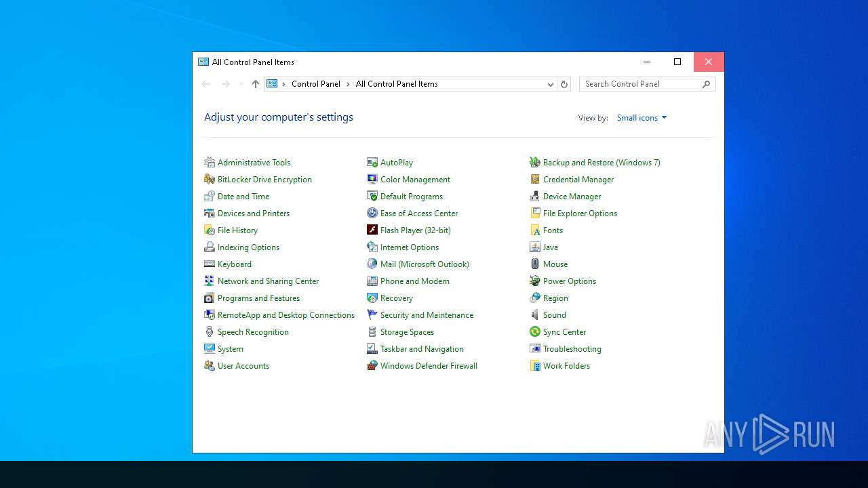Viewport: 868px width, 488px height.
Task: Open the Small icons view dropdown
Action: [x=642, y=118]
